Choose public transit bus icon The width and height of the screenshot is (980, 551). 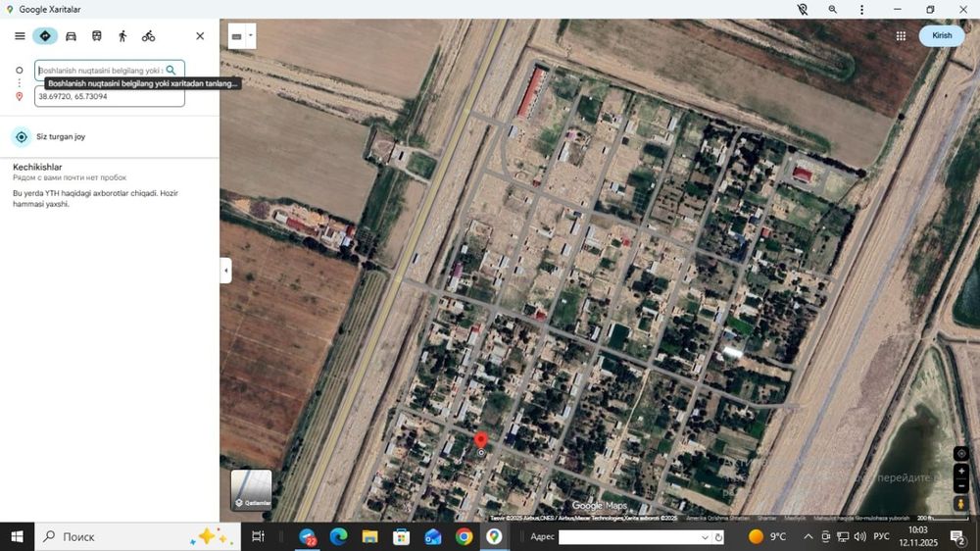[x=97, y=36]
